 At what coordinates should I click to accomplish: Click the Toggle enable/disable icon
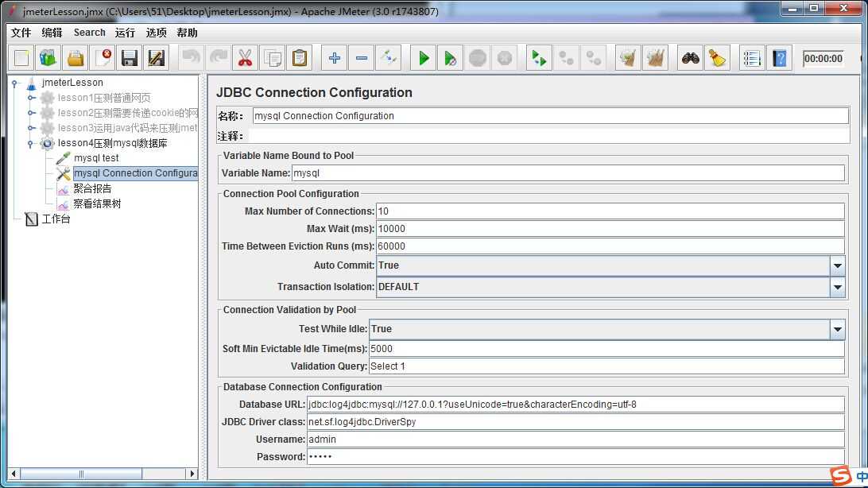tap(389, 58)
